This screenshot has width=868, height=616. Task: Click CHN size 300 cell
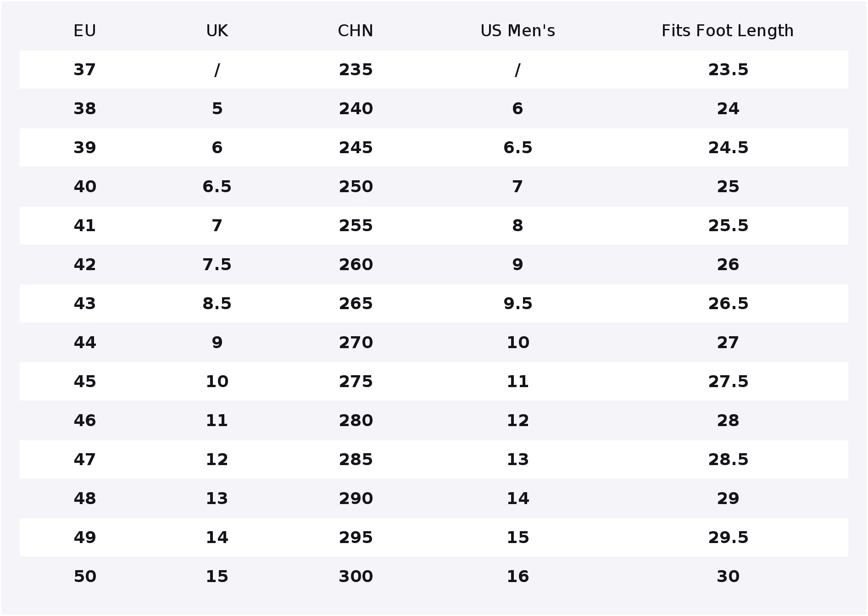pyautogui.click(x=356, y=577)
